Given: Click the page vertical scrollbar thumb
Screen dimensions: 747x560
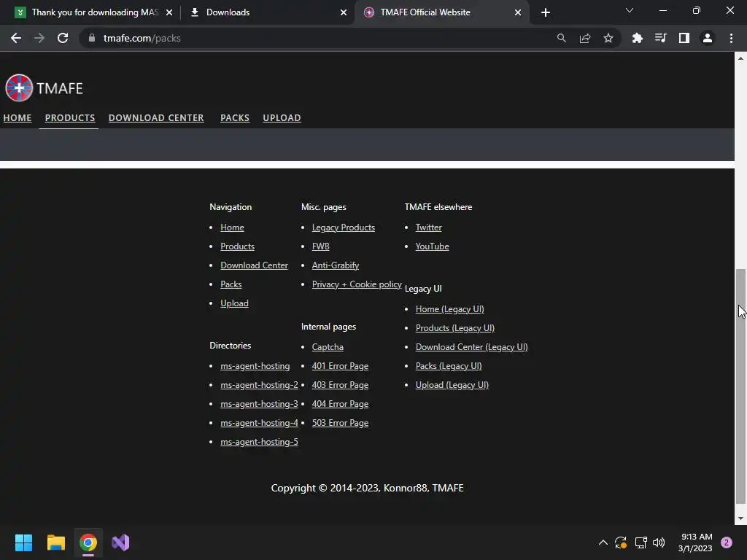Looking at the screenshot, I should coord(740,386).
